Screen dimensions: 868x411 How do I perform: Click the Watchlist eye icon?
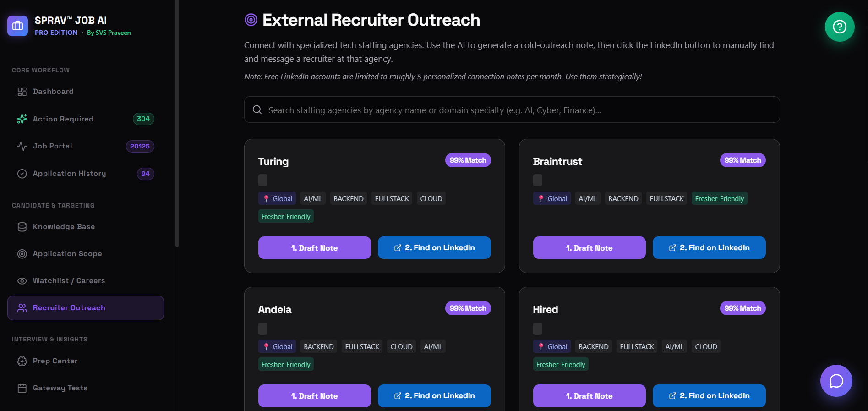coord(22,281)
